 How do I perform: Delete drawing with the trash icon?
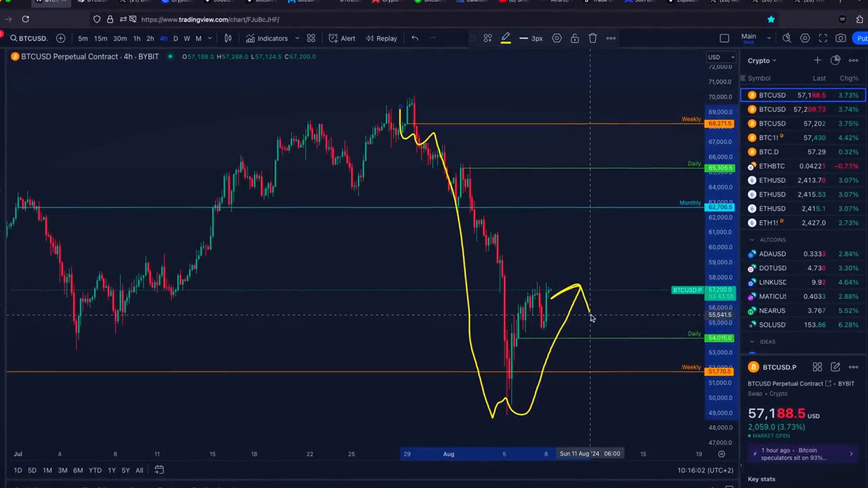click(593, 38)
